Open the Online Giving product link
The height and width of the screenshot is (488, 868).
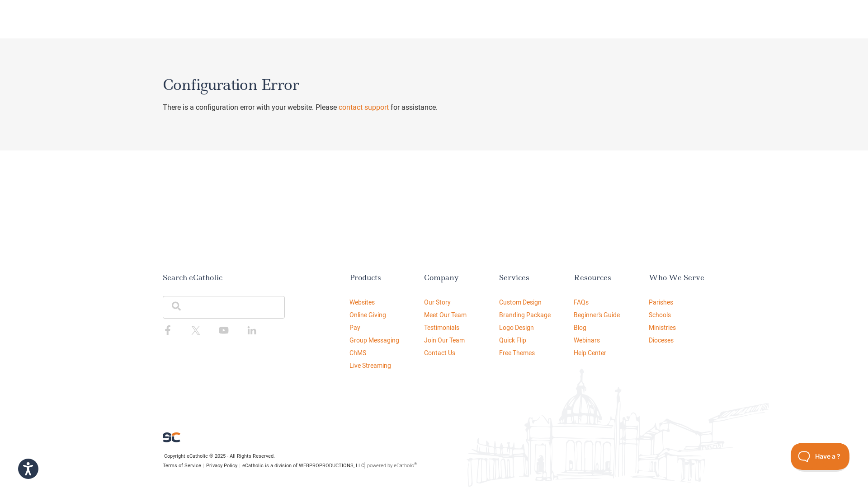(368, 315)
